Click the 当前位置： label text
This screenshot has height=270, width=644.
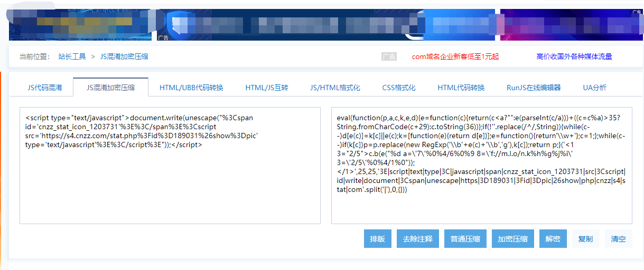pyautogui.click(x=35, y=56)
